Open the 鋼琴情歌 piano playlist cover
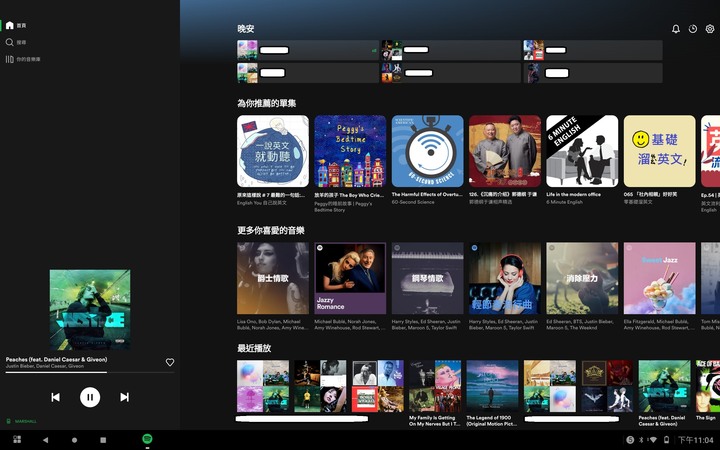 tap(428, 278)
